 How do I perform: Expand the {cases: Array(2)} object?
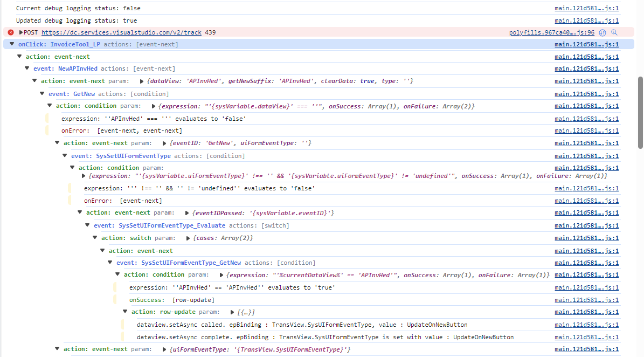(x=188, y=238)
